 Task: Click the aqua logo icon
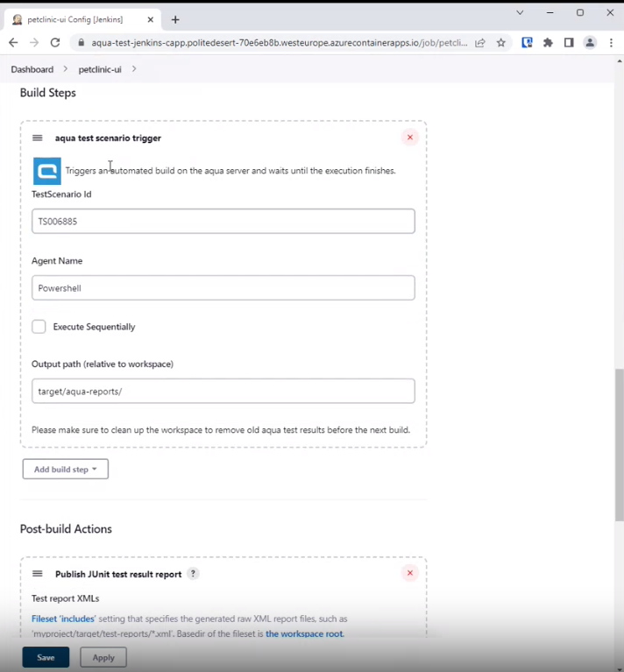click(46, 171)
